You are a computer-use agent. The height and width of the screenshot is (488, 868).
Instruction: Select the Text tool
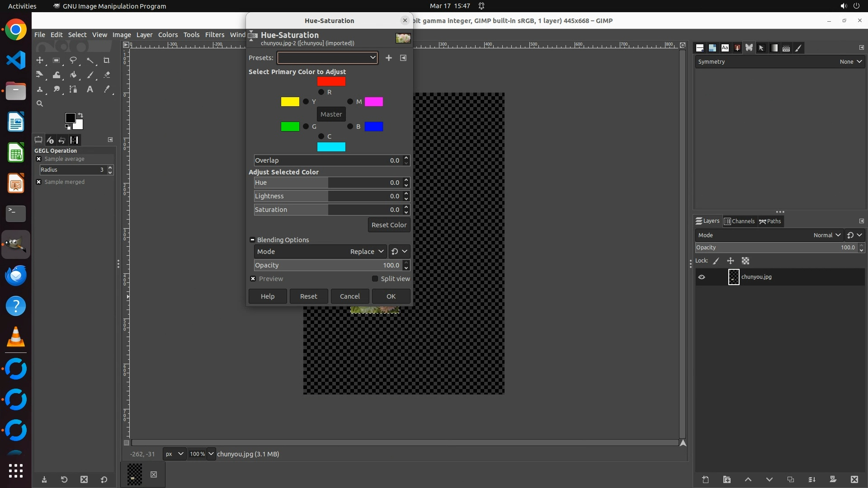[x=90, y=89]
